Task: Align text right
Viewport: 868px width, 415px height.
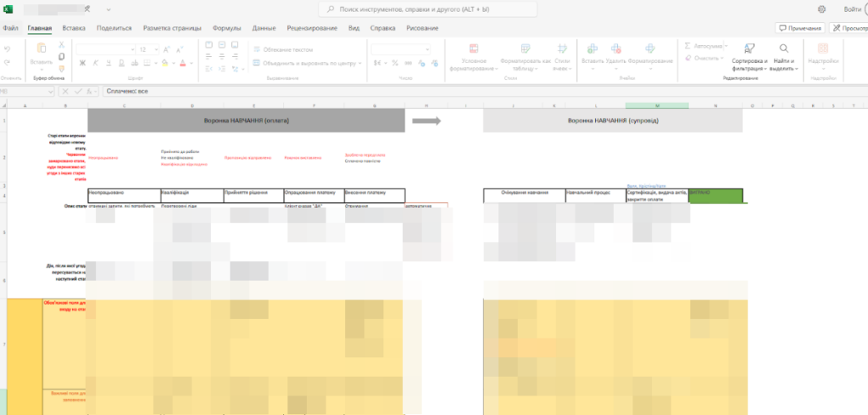Action: pos(235,56)
